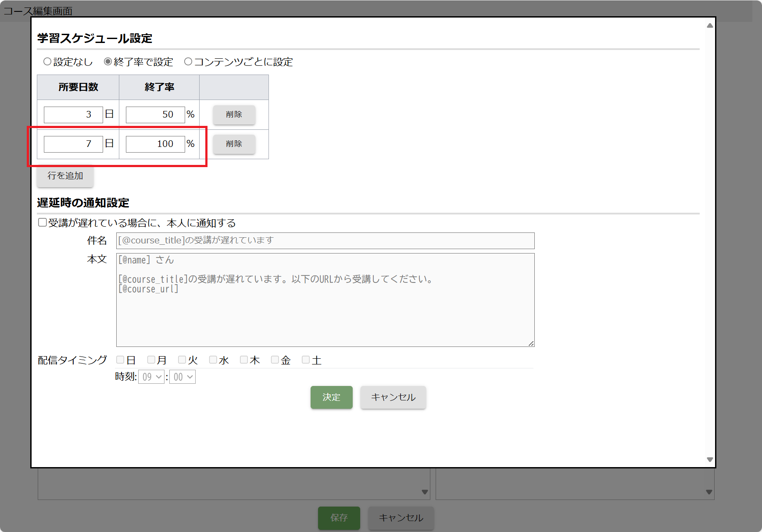The height and width of the screenshot is (532, 762).
Task: Select the コンテンツごとに設定 radio option
Action: point(188,62)
